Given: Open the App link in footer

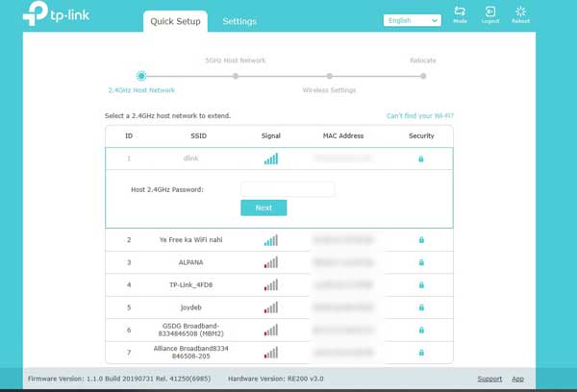Looking at the screenshot, I should tap(517, 379).
